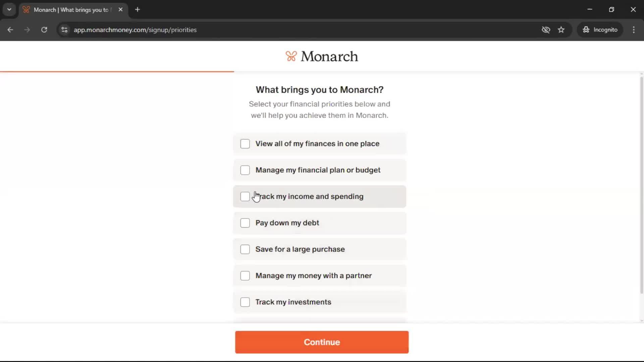This screenshot has height=362, width=644.
Task: Open a new browser tab
Action: click(138, 10)
